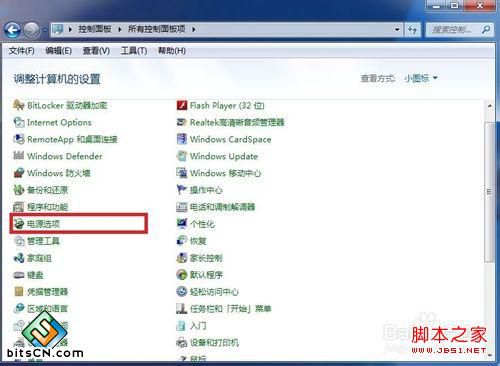Viewport: 500px width, 366px height.
Task: Click the scrollbar up arrow
Action: click(x=489, y=106)
